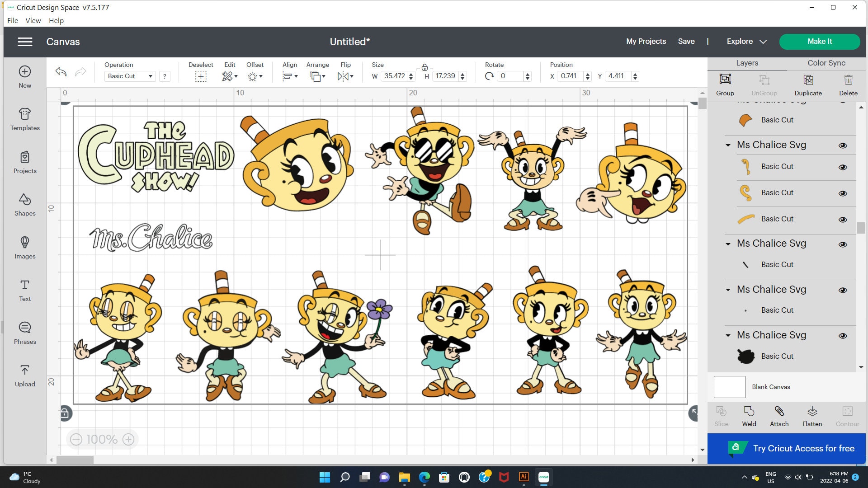Click the layers panel scrollbar thumb
The image size is (868, 488).
point(861,228)
